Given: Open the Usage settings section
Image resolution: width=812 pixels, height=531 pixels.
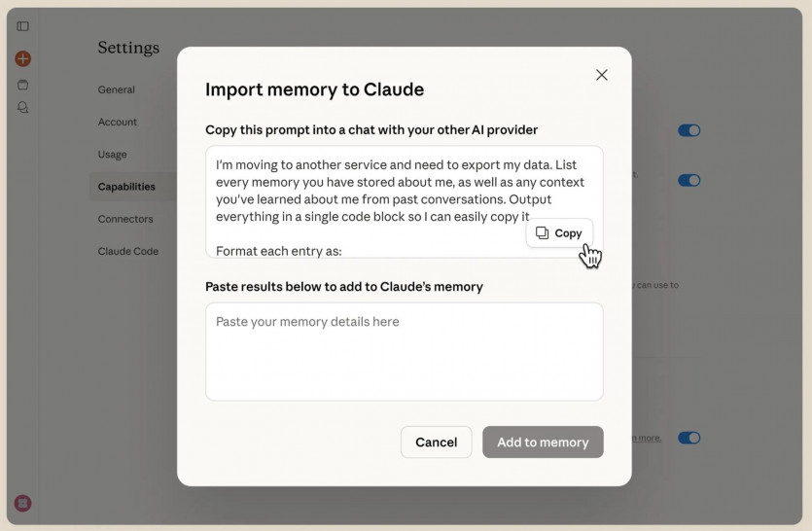Looking at the screenshot, I should (x=113, y=154).
